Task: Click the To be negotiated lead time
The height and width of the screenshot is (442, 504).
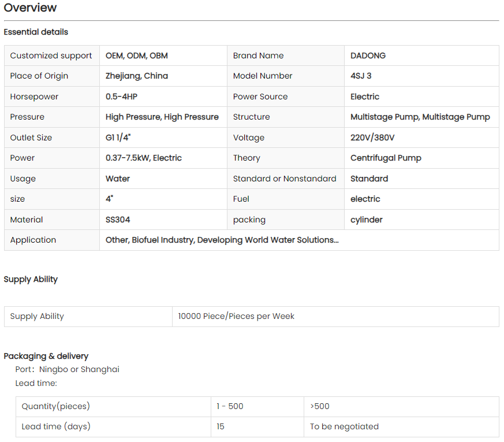Action: [344, 426]
